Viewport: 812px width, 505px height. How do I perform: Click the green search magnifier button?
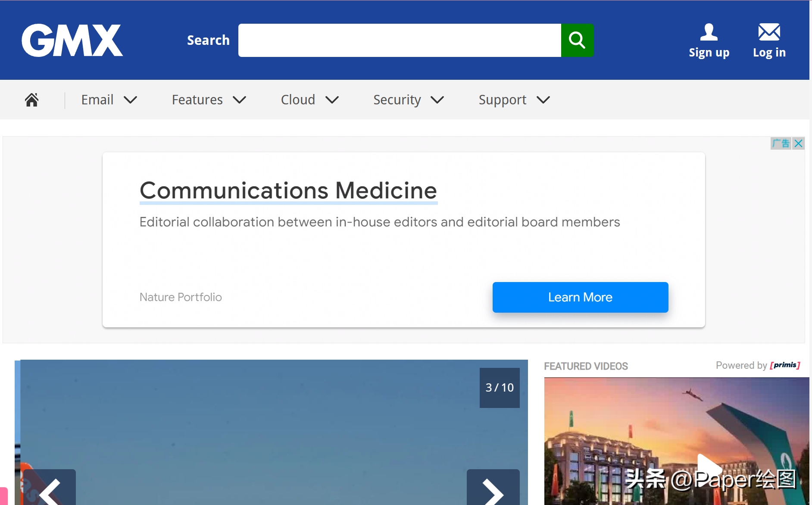pyautogui.click(x=577, y=40)
